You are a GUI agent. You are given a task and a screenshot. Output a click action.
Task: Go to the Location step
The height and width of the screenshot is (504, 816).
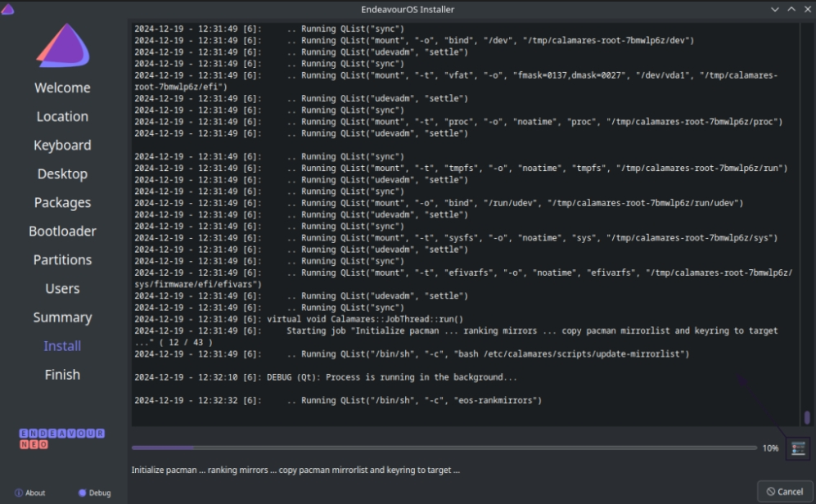(x=62, y=116)
